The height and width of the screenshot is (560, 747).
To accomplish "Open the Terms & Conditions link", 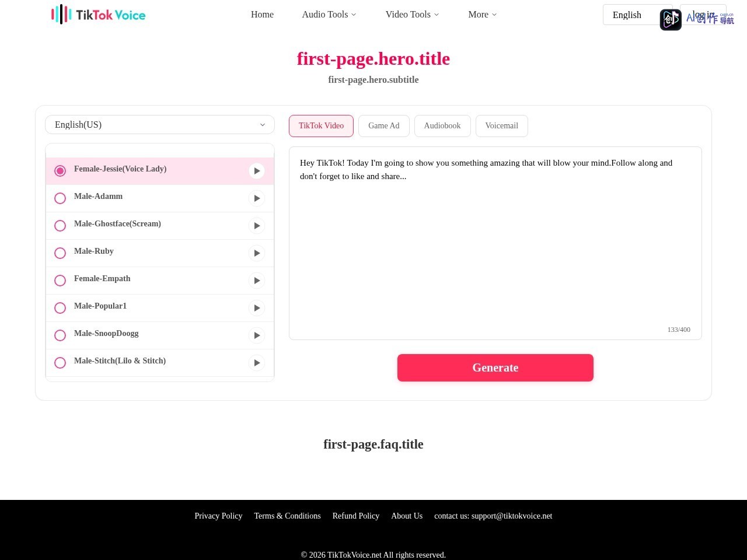I will tap(287, 516).
